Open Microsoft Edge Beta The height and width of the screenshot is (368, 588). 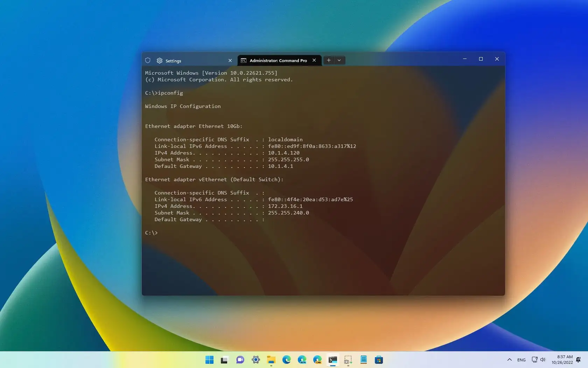pyautogui.click(x=302, y=360)
